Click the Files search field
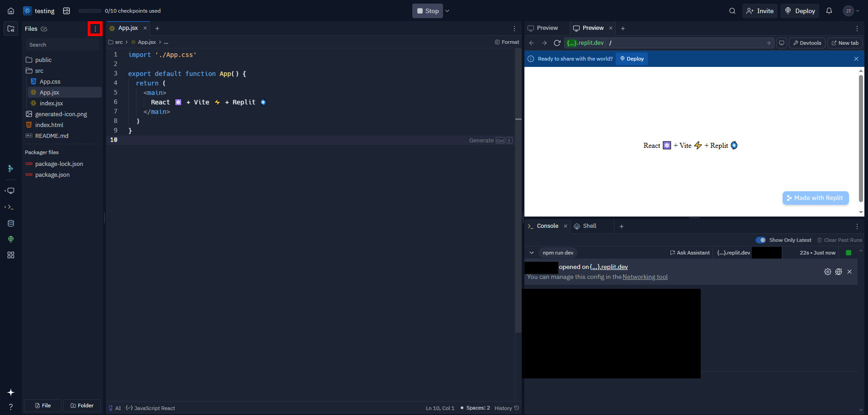The image size is (868, 415). pos(62,45)
